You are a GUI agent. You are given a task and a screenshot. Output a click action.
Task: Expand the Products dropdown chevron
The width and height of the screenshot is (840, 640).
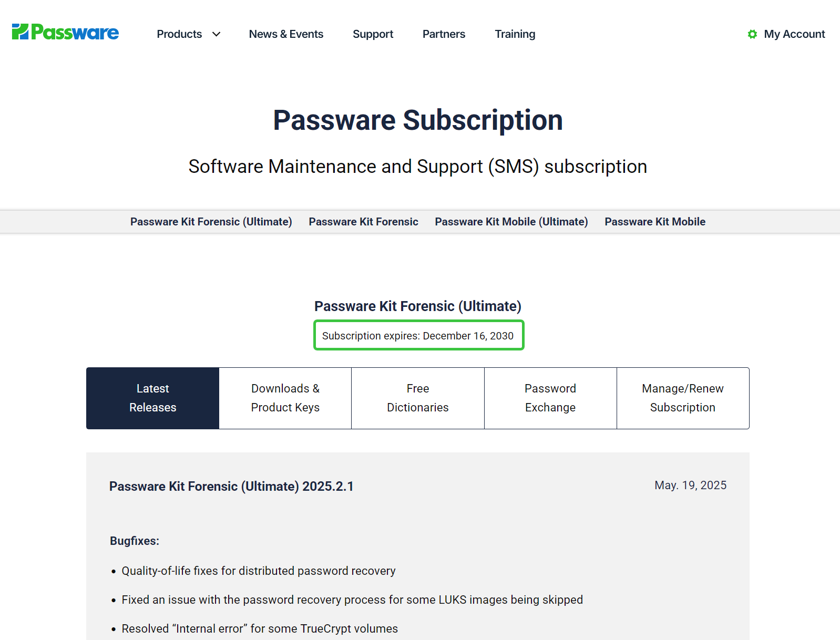pos(216,34)
